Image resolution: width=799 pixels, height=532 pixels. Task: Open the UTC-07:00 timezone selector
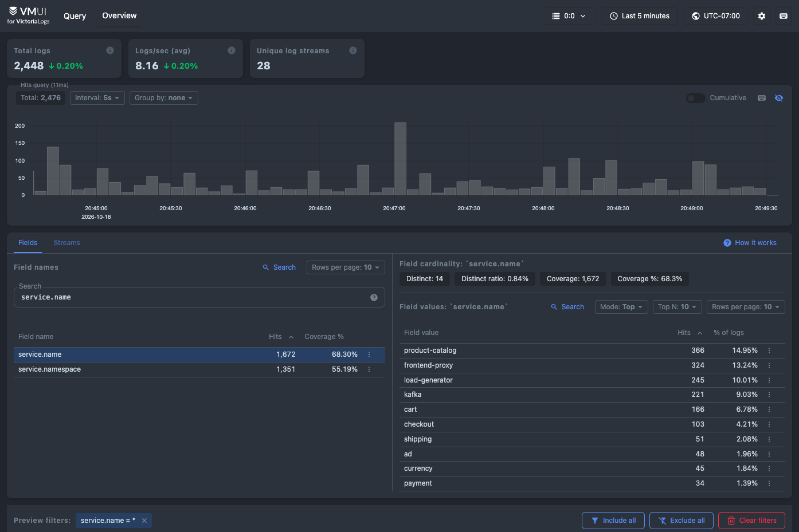(x=715, y=16)
